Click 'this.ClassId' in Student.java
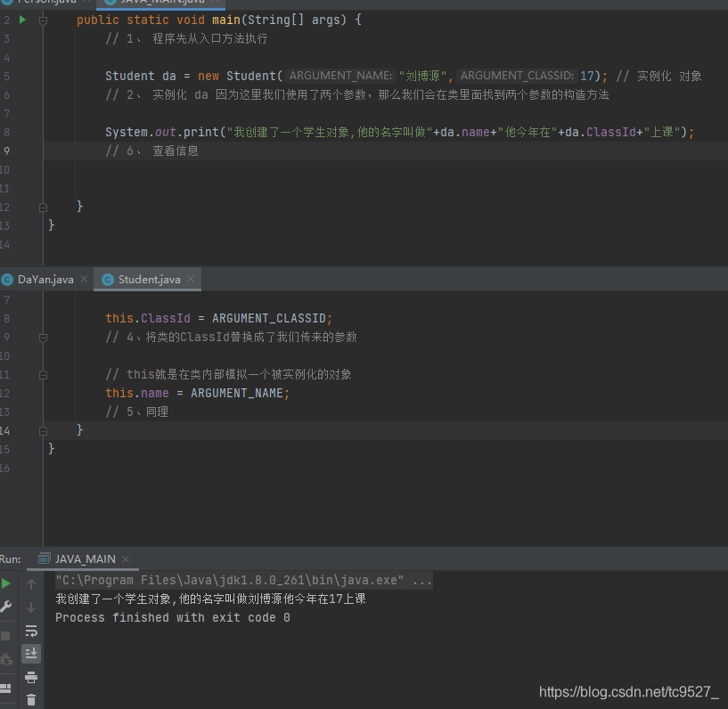This screenshot has width=728, height=709. 148,318
